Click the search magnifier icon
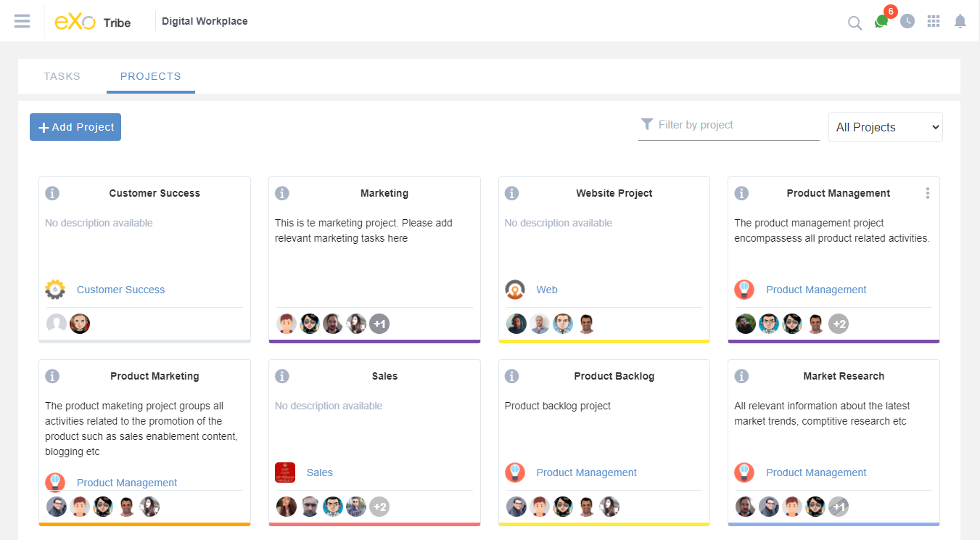Image resolution: width=980 pixels, height=540 pixels. [x=855, y=22]
